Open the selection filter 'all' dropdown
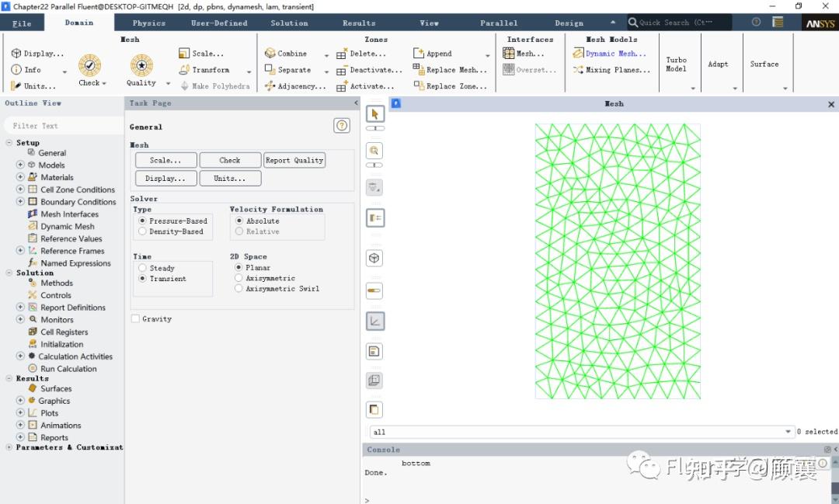This screenshot has width=839, height=504. pos(788,432)
